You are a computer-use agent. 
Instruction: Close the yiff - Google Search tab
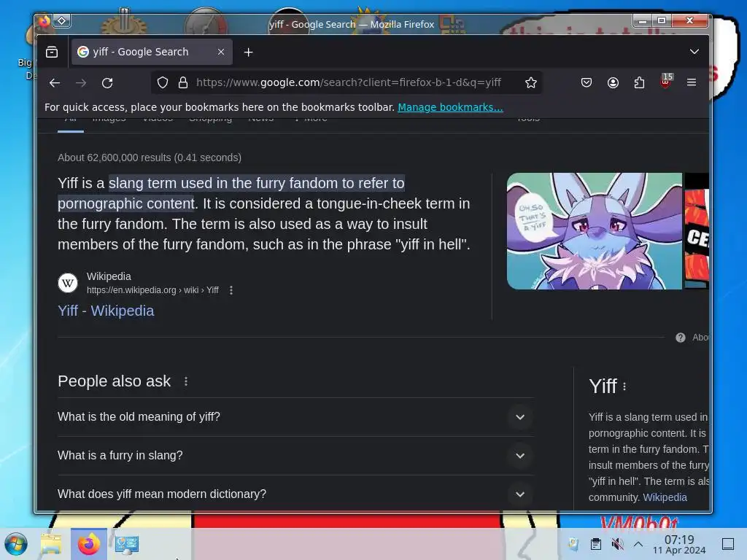click(221, 52)
